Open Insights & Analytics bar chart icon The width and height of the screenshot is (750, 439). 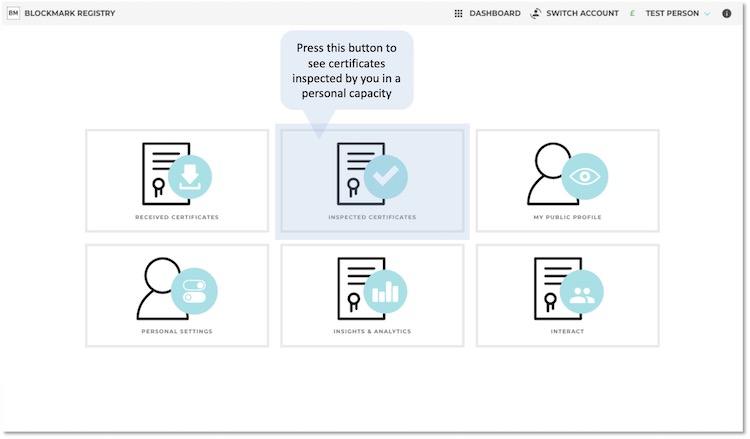pyautogui.click(x=385, y=291)
